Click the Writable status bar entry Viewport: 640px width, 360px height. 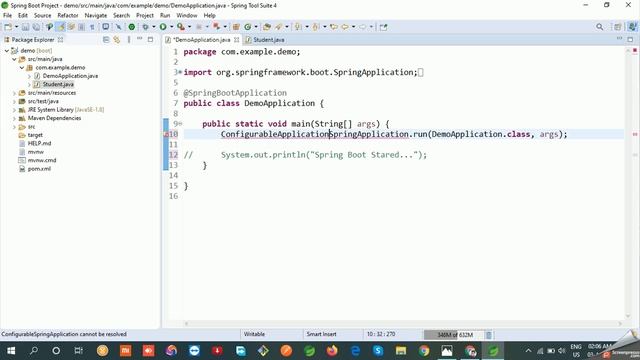coord(254,334)
